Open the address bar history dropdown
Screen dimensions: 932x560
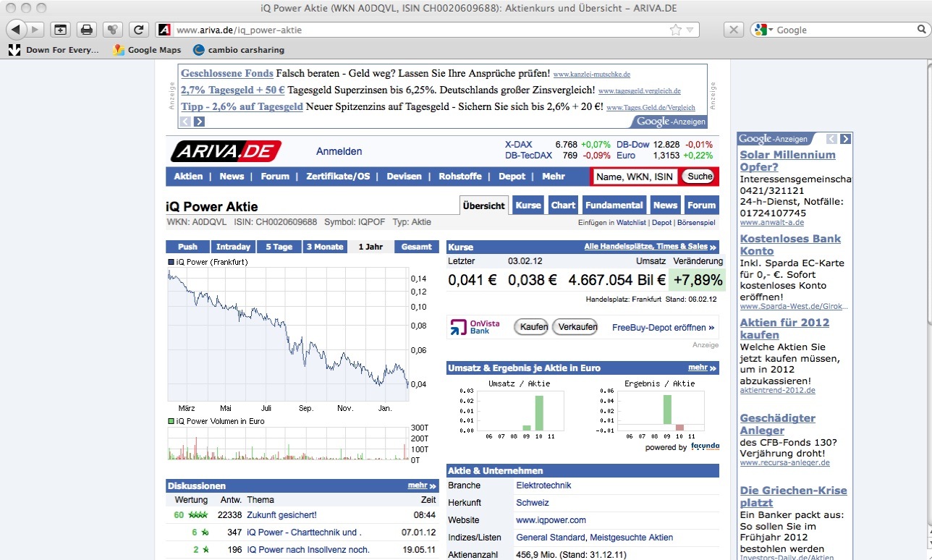pos(690,30)
